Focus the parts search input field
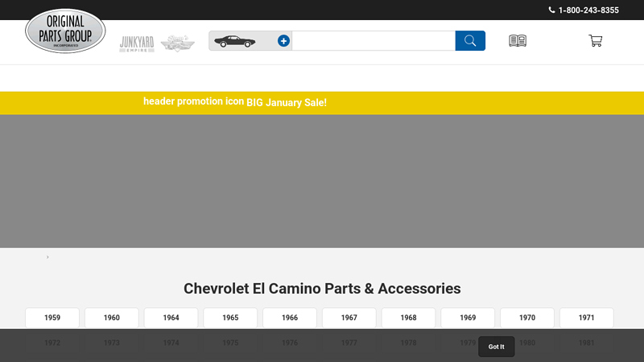644x362 pixels. [x=374, y=41]
